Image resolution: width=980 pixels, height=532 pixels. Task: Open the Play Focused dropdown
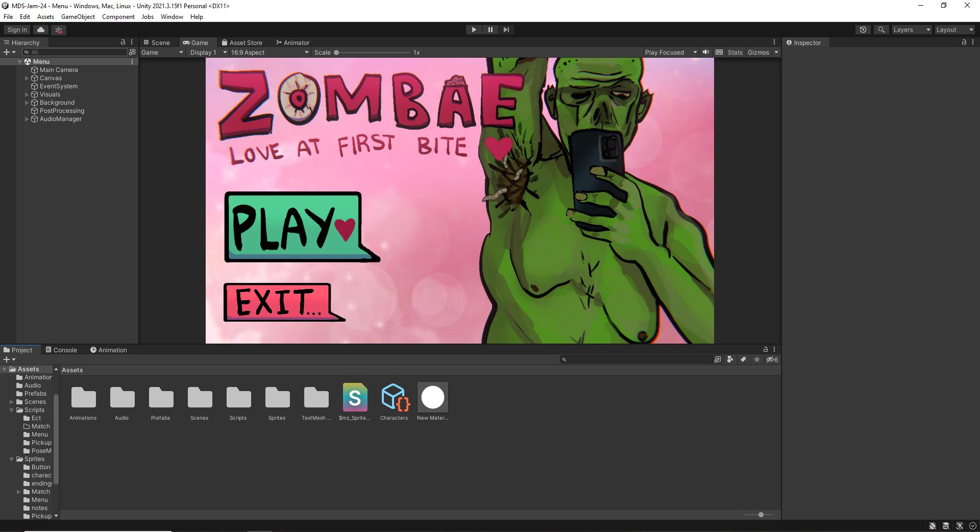[x=671, y=52]
